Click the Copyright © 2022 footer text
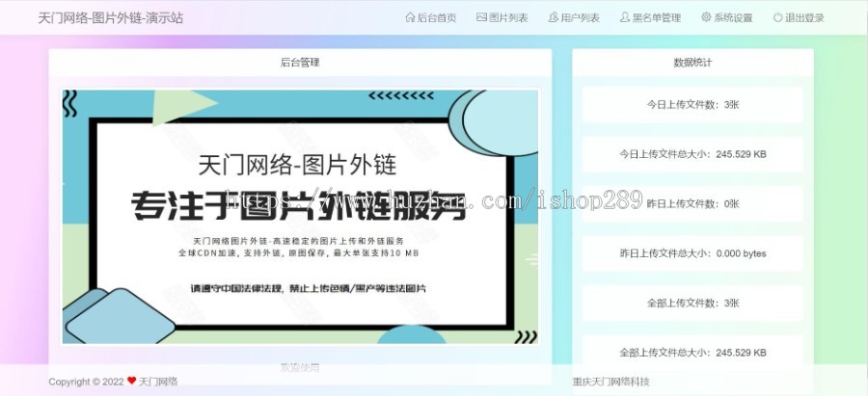868x396 pixels. (87, 382)
